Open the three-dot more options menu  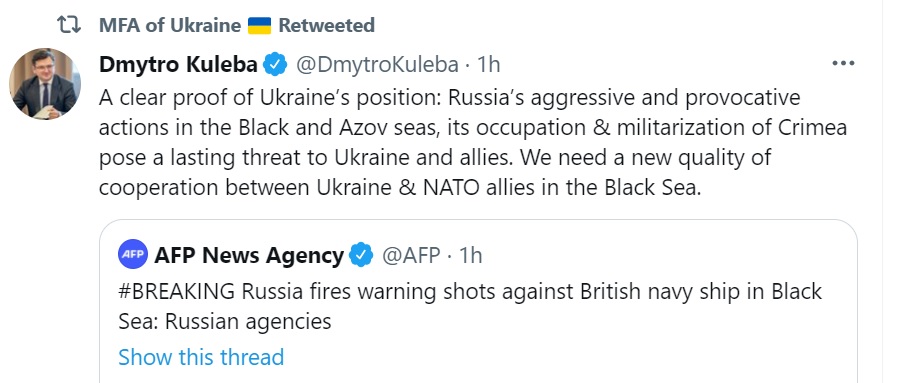point(843,64)
